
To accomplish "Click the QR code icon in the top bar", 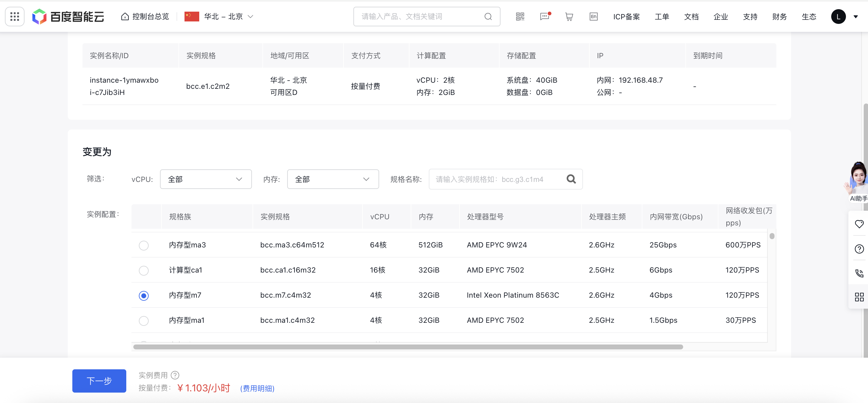I will tap(520, 16).
